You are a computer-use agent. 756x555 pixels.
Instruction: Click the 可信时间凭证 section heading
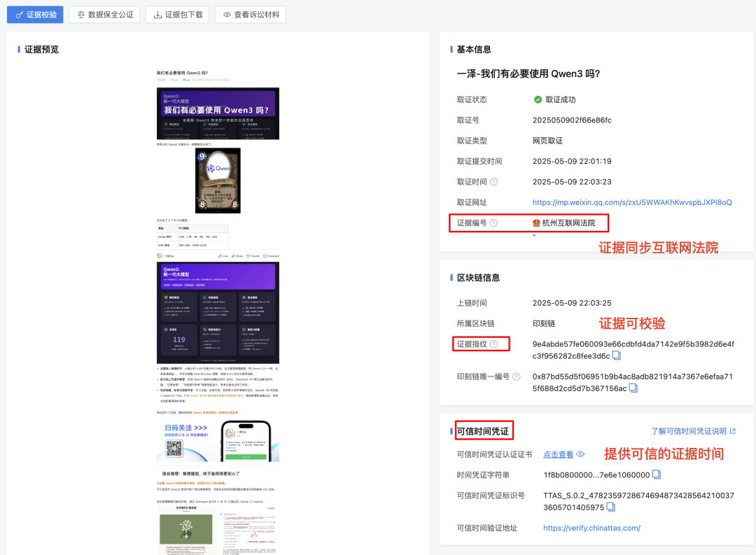click(x=482, y=431)
